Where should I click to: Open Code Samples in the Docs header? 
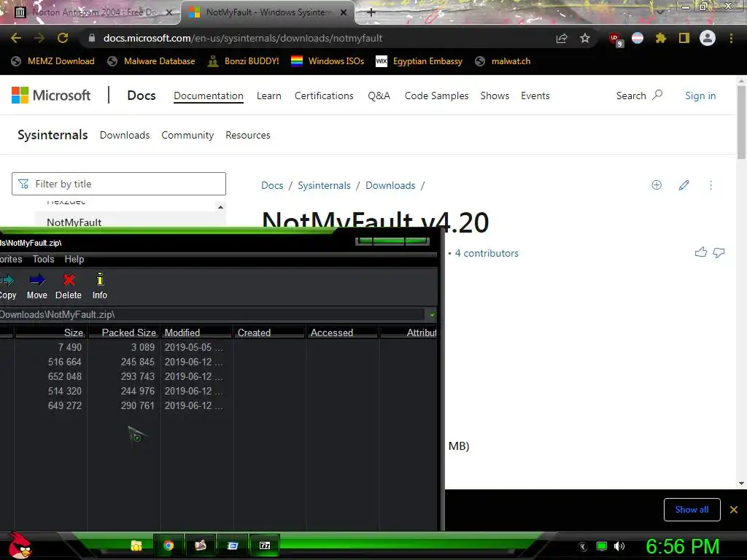[x=436, y=96]
